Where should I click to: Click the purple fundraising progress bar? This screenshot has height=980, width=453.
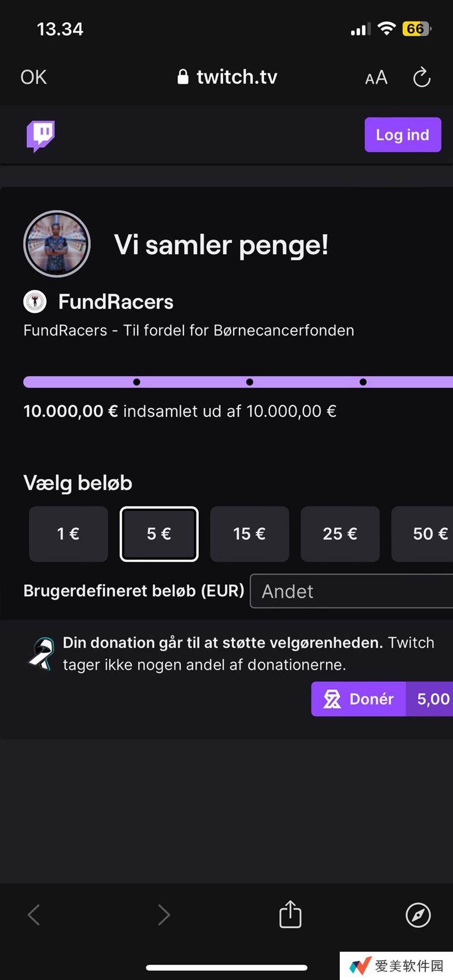pos(238,382)
